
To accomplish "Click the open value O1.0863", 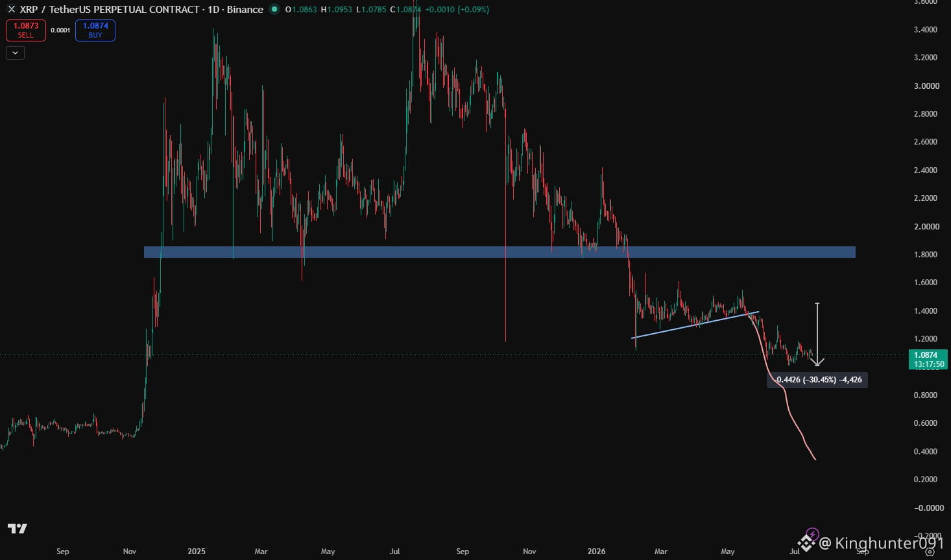I will click(301, 10).
